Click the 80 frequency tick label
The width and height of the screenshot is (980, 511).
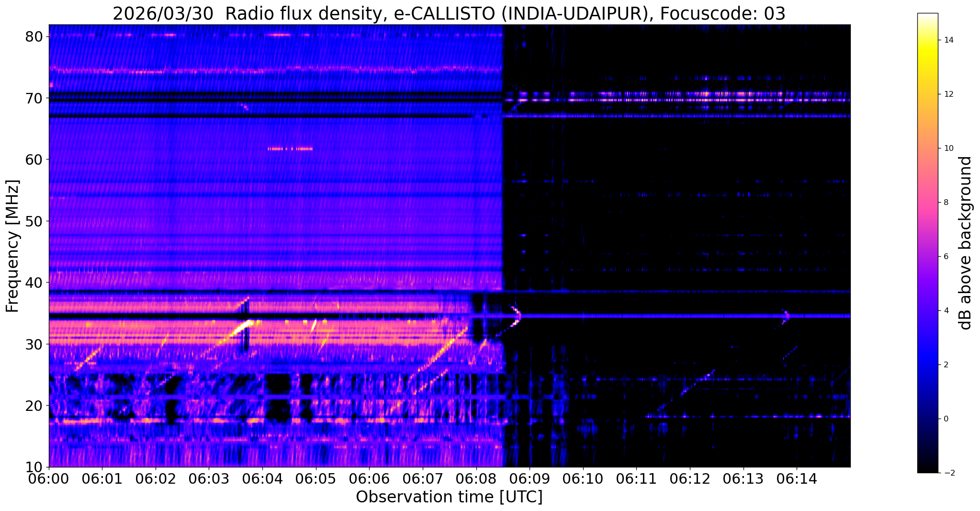coord(34,36)
